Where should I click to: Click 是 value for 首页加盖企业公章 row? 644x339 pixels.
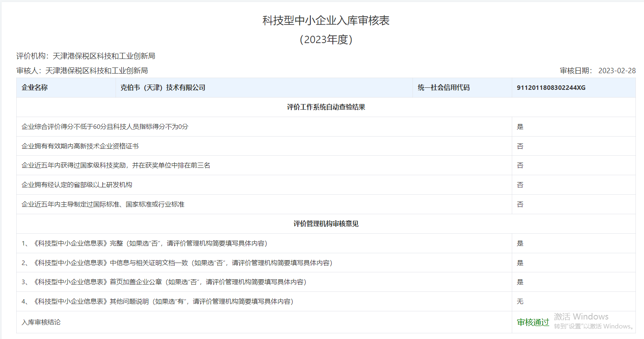(520, 282)
